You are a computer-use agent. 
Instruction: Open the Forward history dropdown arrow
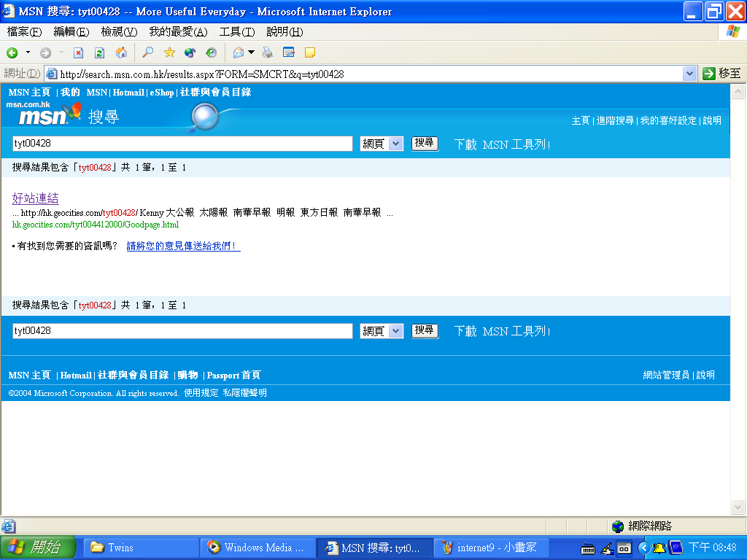[x=61, y=52]
